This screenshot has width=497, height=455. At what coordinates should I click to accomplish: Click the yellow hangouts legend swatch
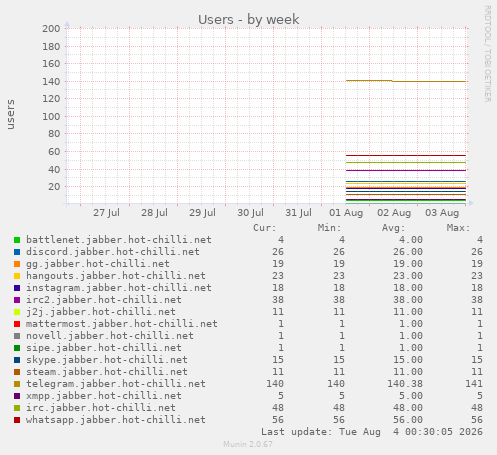(17, 276)
